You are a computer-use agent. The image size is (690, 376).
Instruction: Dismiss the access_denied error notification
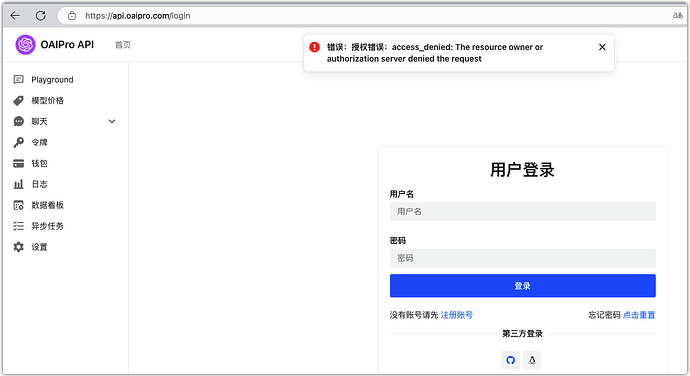click(602, 47)
